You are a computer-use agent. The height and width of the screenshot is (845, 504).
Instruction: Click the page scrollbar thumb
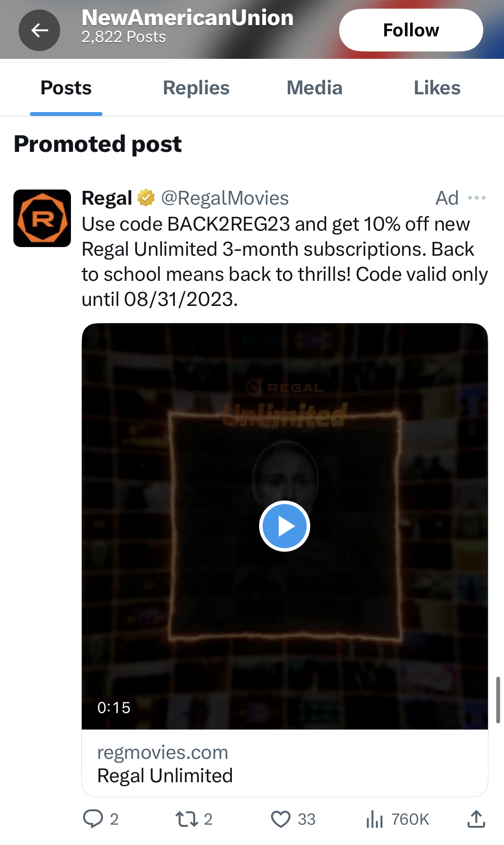pos(498,700)
